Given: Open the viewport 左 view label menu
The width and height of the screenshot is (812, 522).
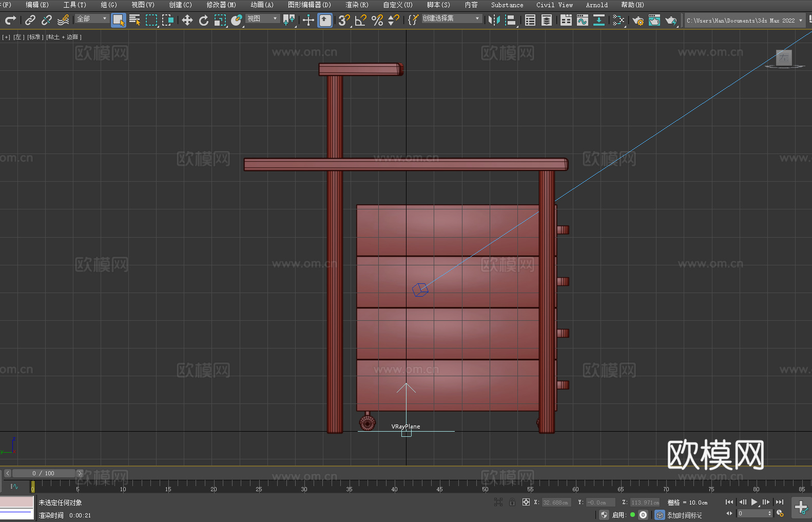Looking at the screenshot, I should [x=18, y=37].
